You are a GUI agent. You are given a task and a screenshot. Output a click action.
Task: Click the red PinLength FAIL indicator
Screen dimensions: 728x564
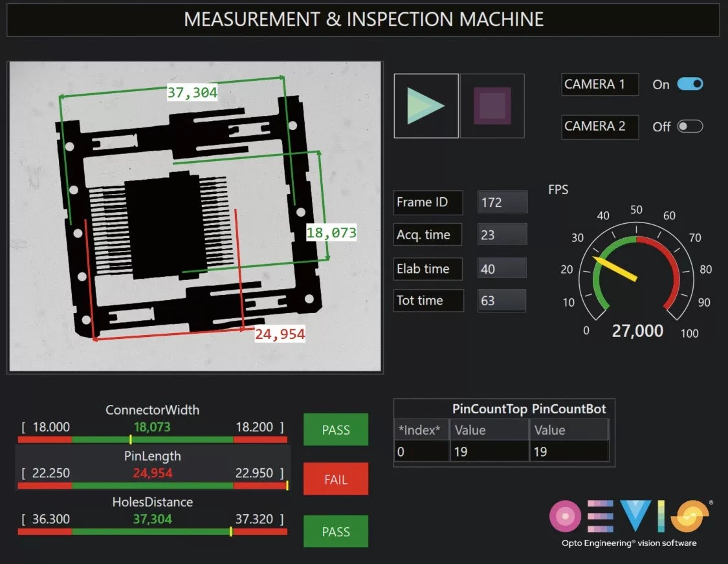pos(335,479)
